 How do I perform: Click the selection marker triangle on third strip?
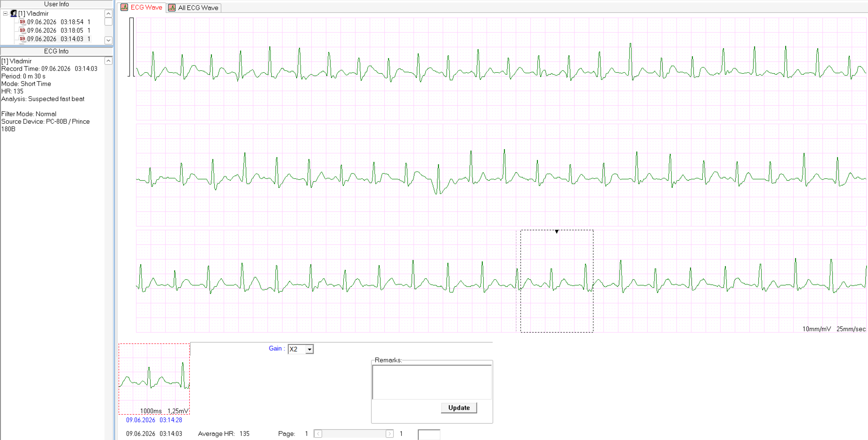[557, 232]
